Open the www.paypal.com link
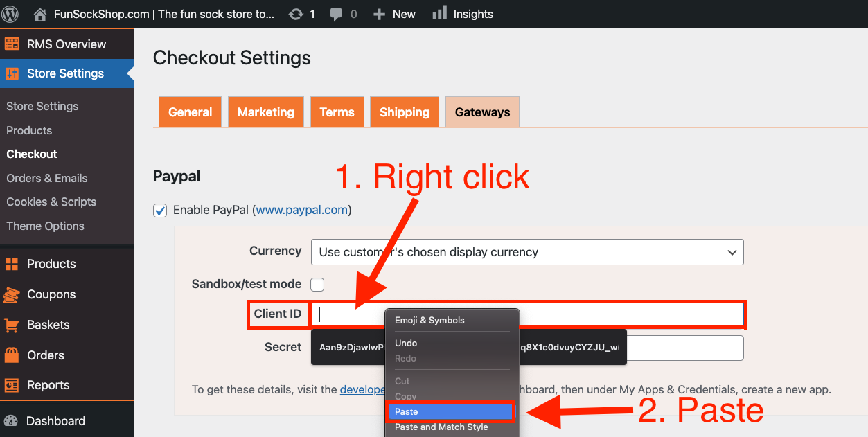Image resolution: width=868 pixels, height=437 pixels. click(x=302, y=210)
